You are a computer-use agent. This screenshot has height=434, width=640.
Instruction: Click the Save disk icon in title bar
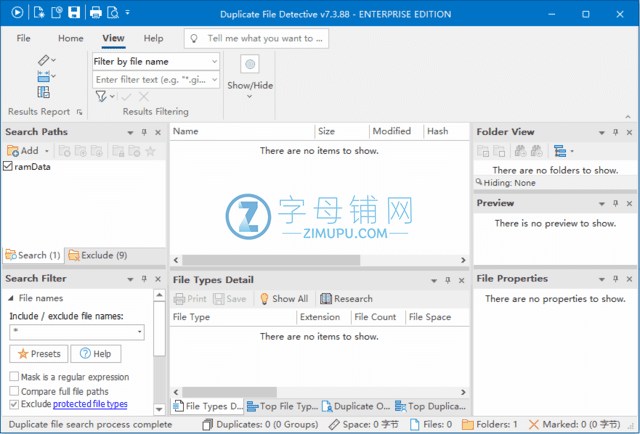click(73, 12)
